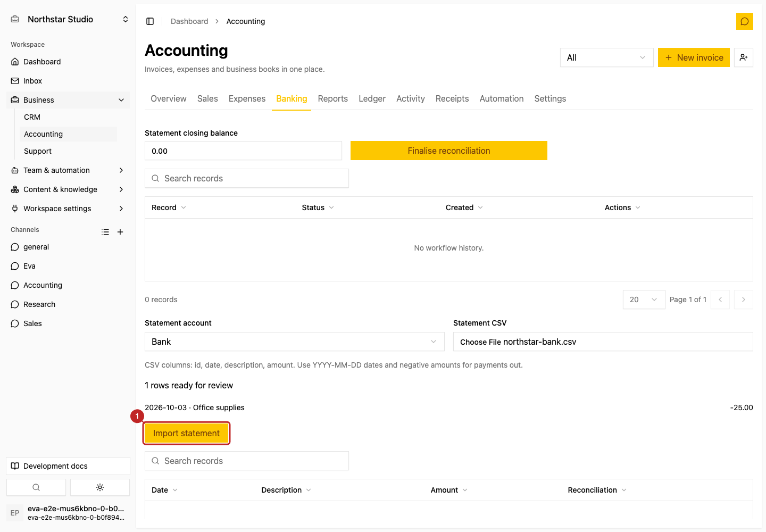Click the Dashboard breadcrumb link
The image size is (766, 532).
coord(189,21)
